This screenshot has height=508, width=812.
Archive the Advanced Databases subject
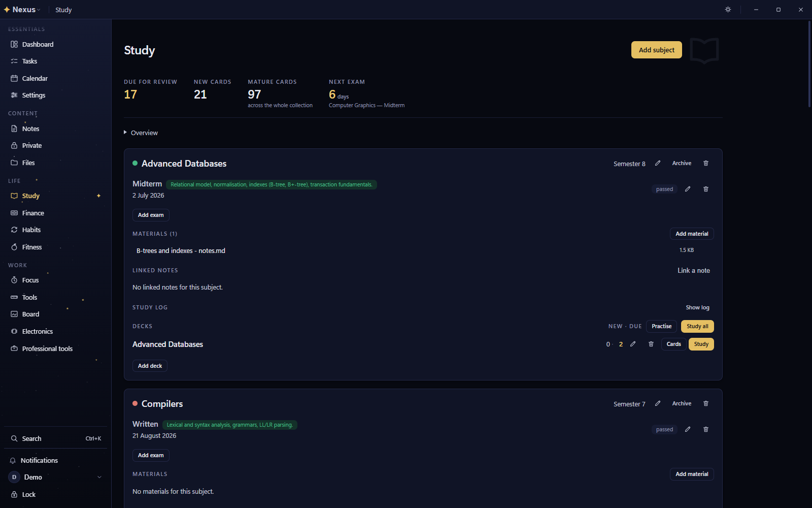(x=682, y=164)
